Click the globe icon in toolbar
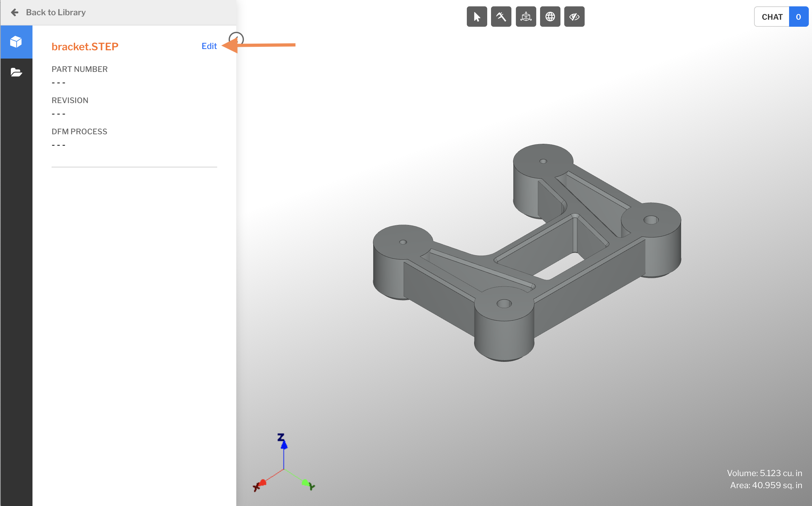 click(550, 17)
